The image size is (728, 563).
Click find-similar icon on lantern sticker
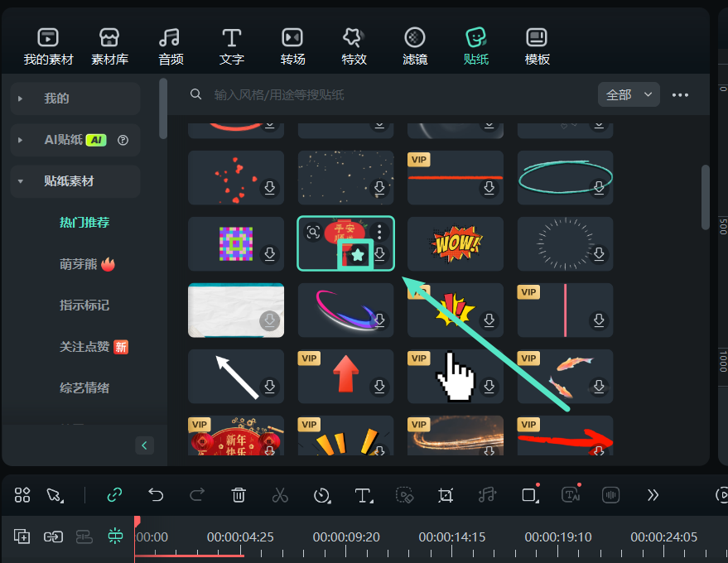[313, 233]
